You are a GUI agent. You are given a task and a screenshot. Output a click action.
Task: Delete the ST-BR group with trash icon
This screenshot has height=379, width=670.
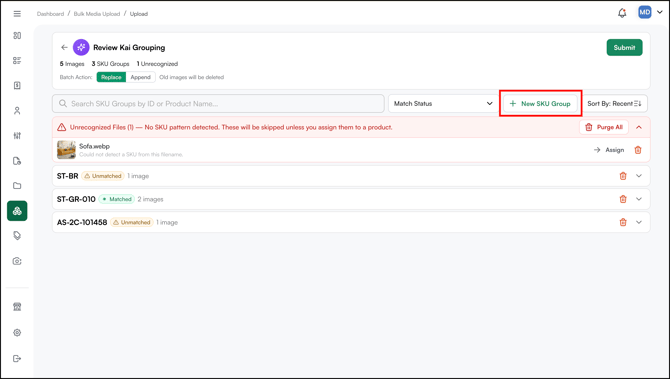[623, 176]
